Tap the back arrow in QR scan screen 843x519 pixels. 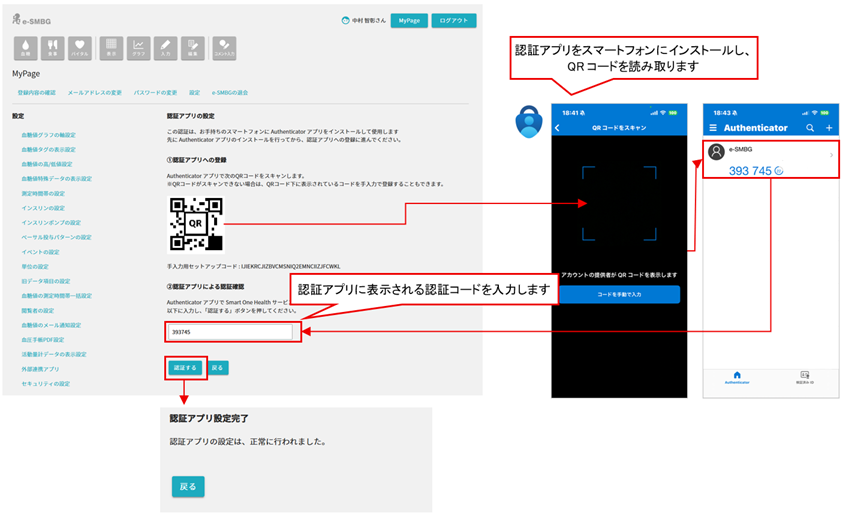(558, 128)
